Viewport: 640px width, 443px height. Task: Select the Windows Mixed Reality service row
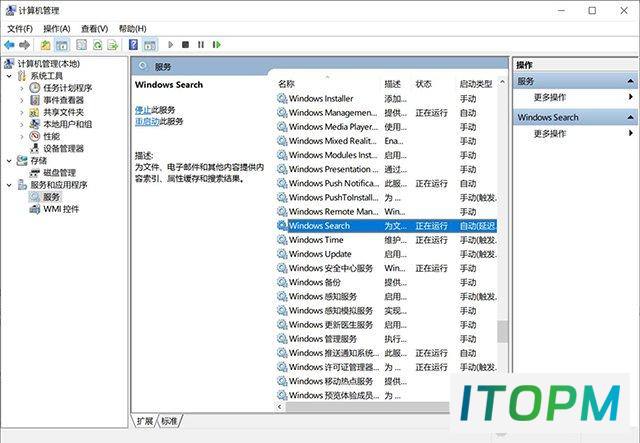386,141
